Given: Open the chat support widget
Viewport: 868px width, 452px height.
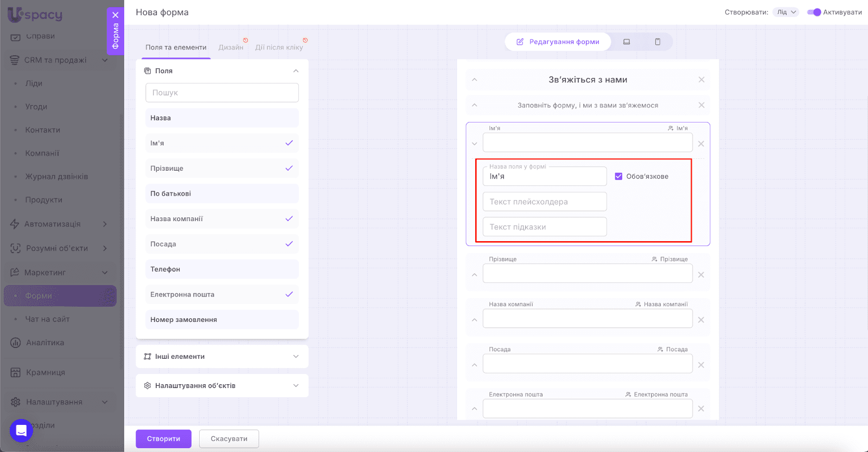Looking at the screenshot, I should coord(21,431).
